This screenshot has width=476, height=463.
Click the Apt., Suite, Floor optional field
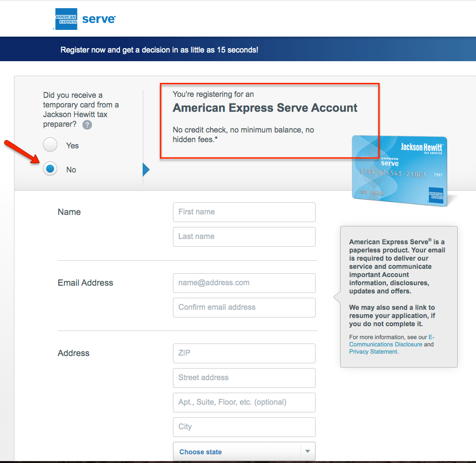tap(244, 403)
